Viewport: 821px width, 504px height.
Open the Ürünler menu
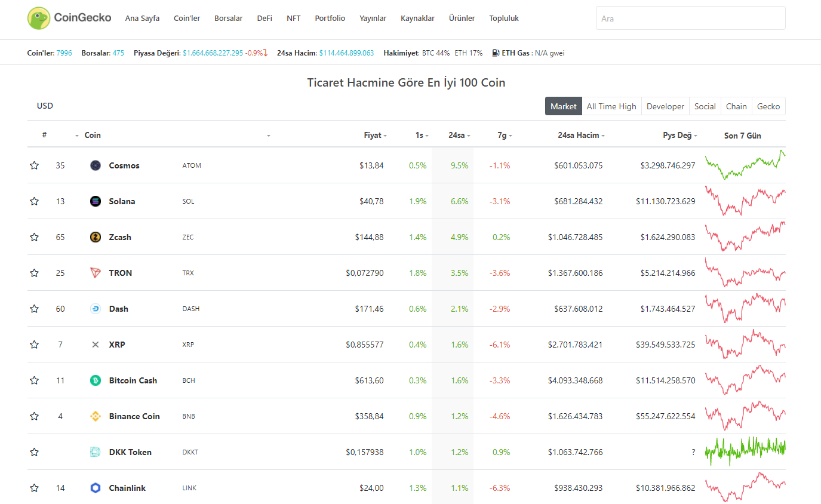coord(462,18)
